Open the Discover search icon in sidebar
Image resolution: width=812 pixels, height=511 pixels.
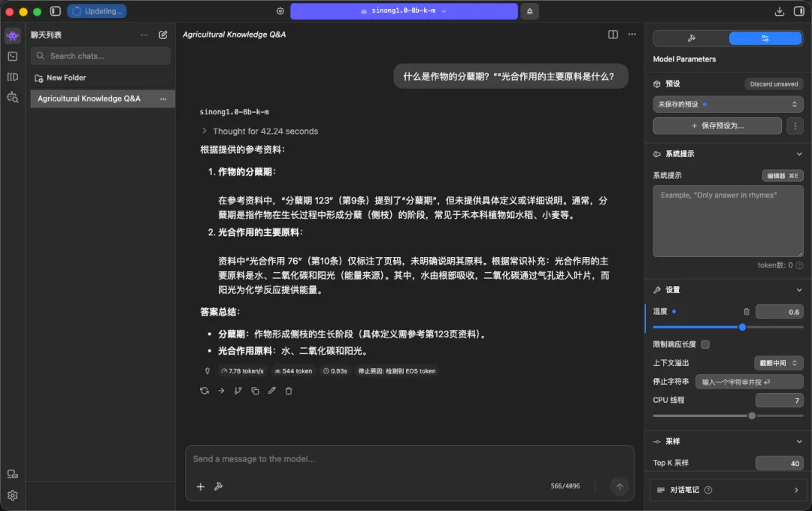coord(13,98)
